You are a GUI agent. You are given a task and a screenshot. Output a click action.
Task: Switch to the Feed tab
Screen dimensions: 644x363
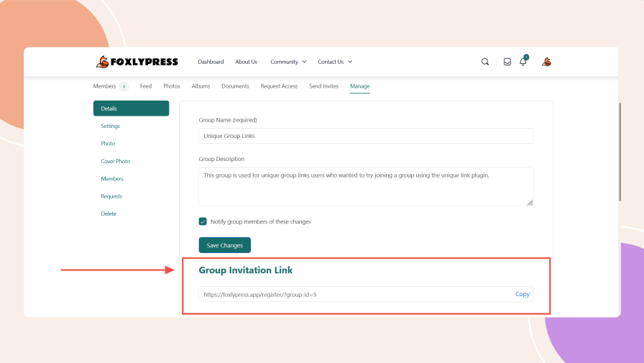pos(146,86)
